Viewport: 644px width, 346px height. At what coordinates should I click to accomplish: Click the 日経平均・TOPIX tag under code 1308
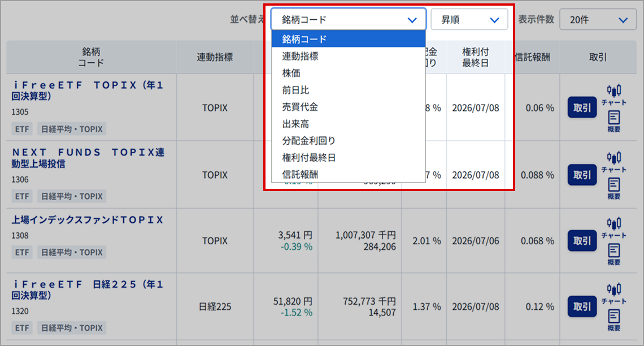72,252
